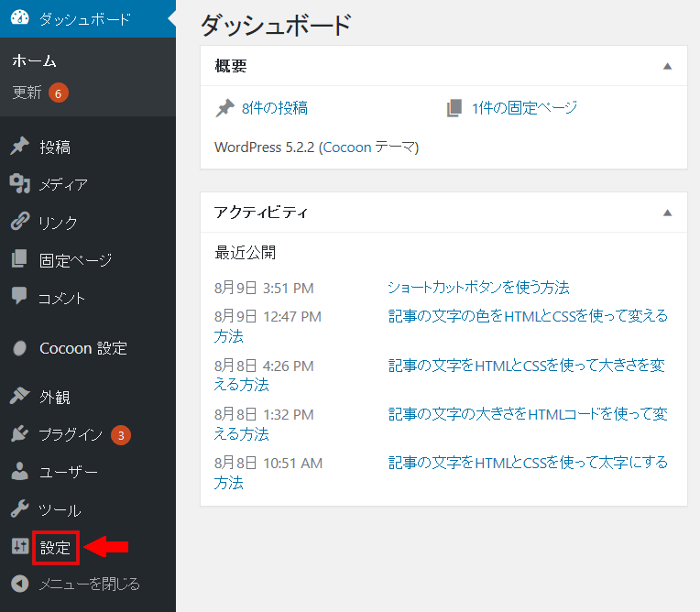Click the plug icon beside プラグイン

point(19,434)
